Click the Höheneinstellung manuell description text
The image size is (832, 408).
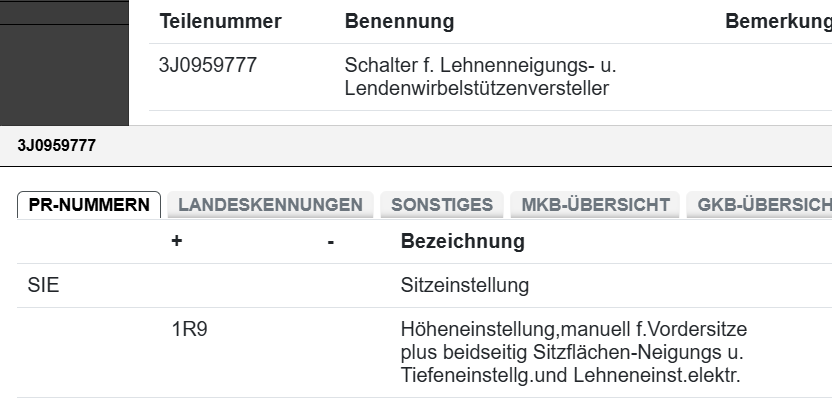tap(573, 352)
